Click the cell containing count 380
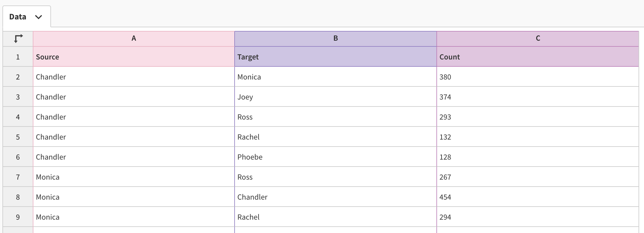The image size is (644, 233). (537, 77)
